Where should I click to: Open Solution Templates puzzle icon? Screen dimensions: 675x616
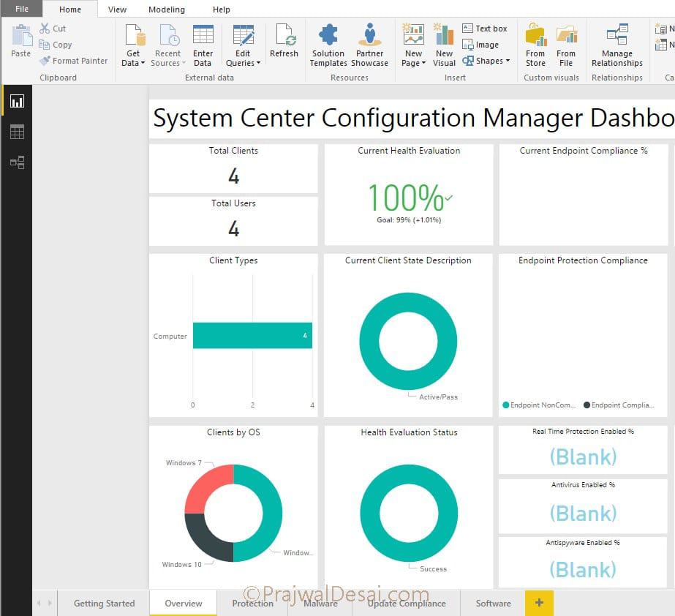[328, 35]
